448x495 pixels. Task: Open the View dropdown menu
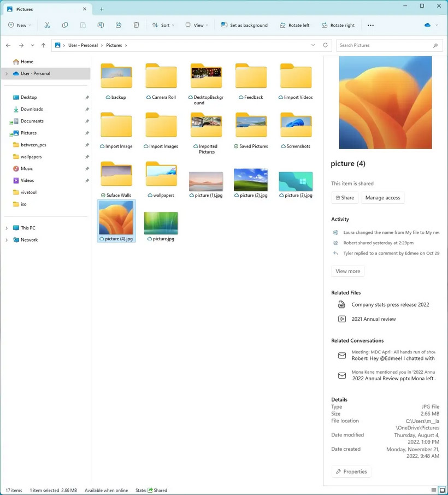coord(197,25)
